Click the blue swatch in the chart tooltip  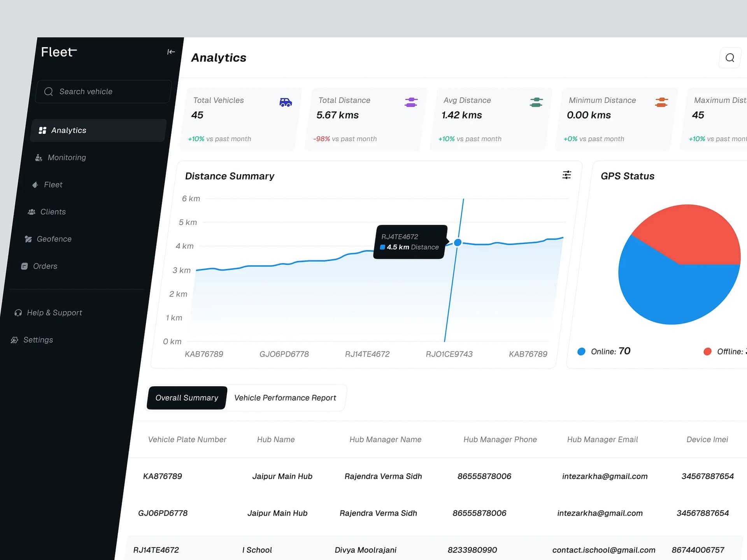(382, 247)
